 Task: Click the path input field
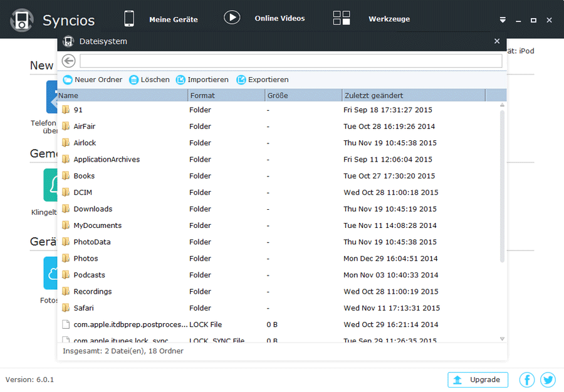click(291, 61)
